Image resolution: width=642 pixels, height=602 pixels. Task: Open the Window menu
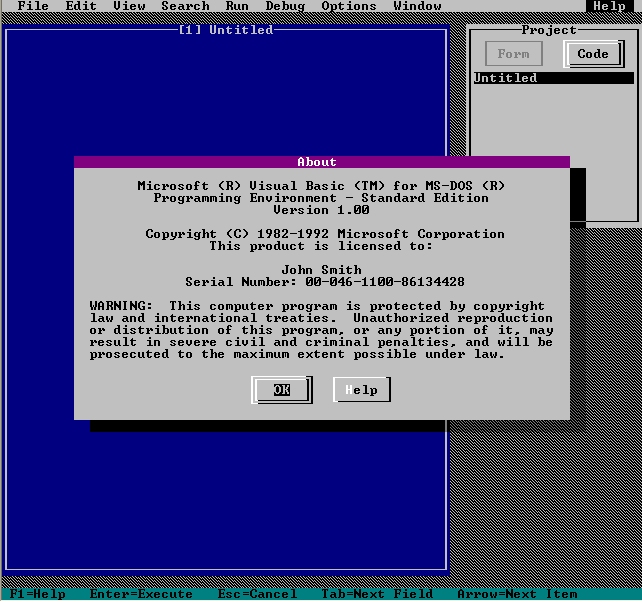417,6
